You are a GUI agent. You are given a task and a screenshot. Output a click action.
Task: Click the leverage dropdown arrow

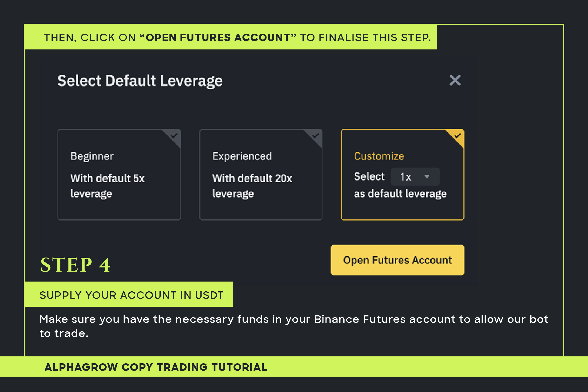[427, 177]
